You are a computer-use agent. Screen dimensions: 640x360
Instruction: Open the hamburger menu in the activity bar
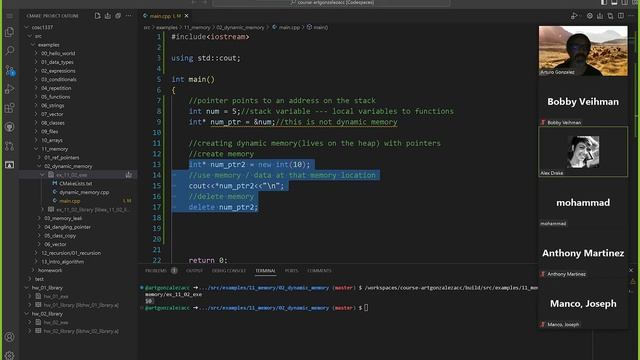[9, 16]
